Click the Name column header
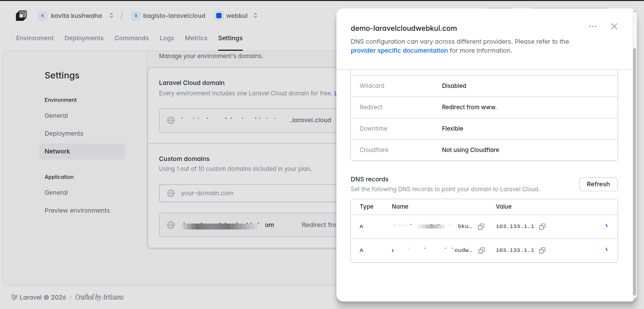Image resolution: width=644 pixels, height=309 pixels. coord(400,207)
